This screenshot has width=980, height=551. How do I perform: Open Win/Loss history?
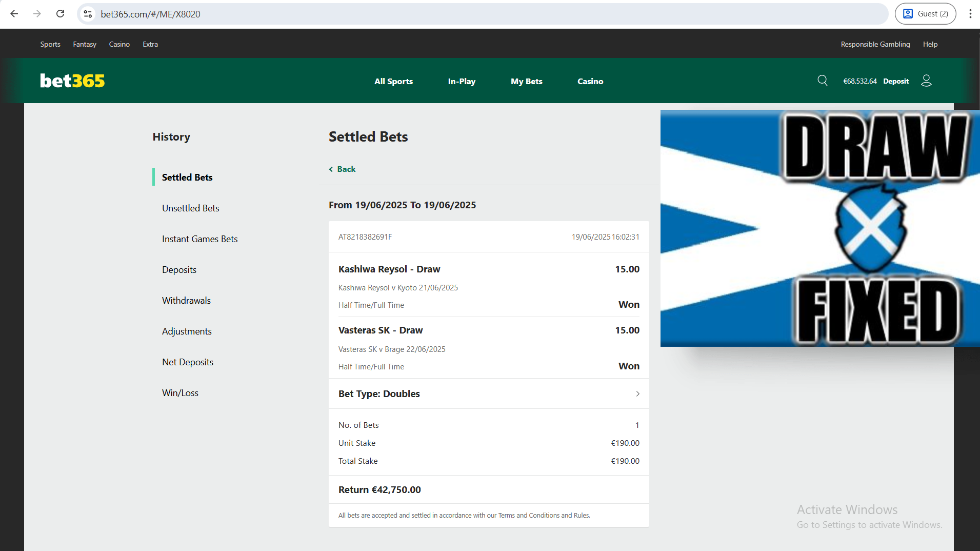click(x=180, y=392)
